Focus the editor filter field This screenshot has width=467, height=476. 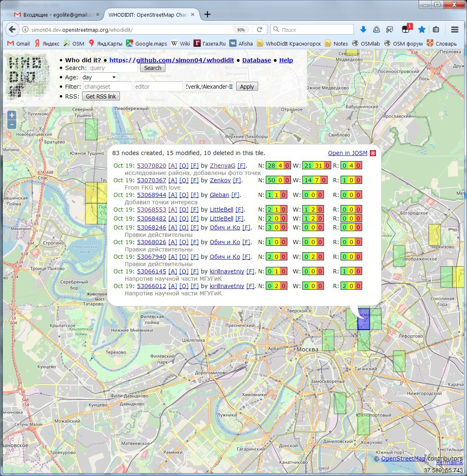click(x=158, y=87)
